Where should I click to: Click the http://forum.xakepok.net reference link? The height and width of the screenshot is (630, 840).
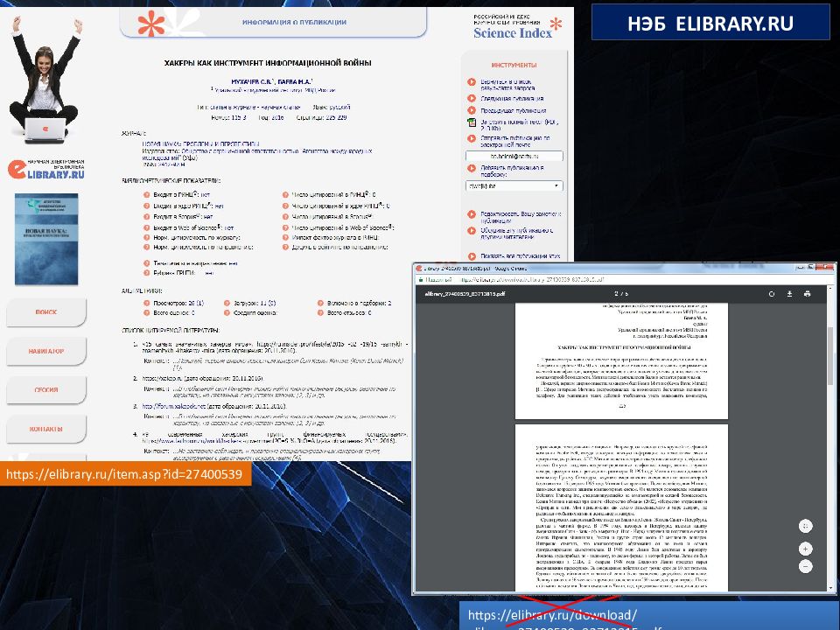click(174, 407)
